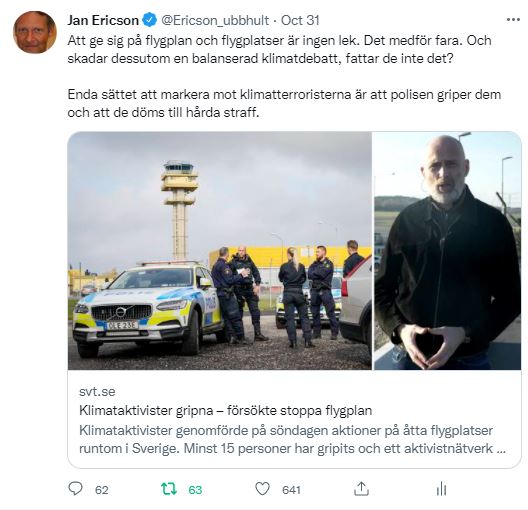Click the Jan Ericson display name
This screenshot has width=528, height=510.
(103, 20)
